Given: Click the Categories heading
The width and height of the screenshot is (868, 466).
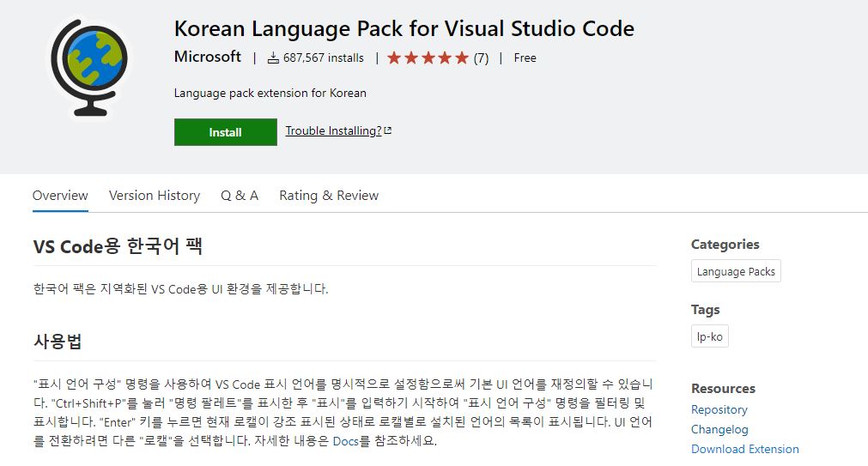Looking at the screenshot, I should click(725, 245).
